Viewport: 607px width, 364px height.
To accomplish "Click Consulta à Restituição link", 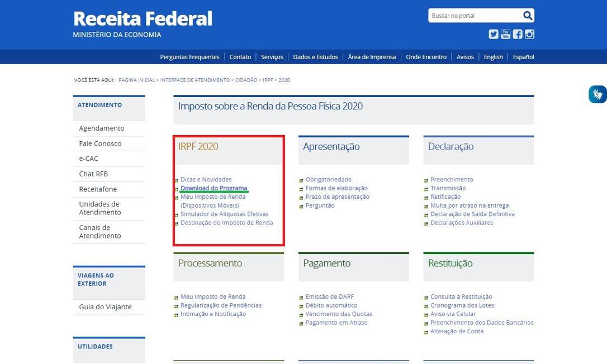I will [x=461, y=296].
